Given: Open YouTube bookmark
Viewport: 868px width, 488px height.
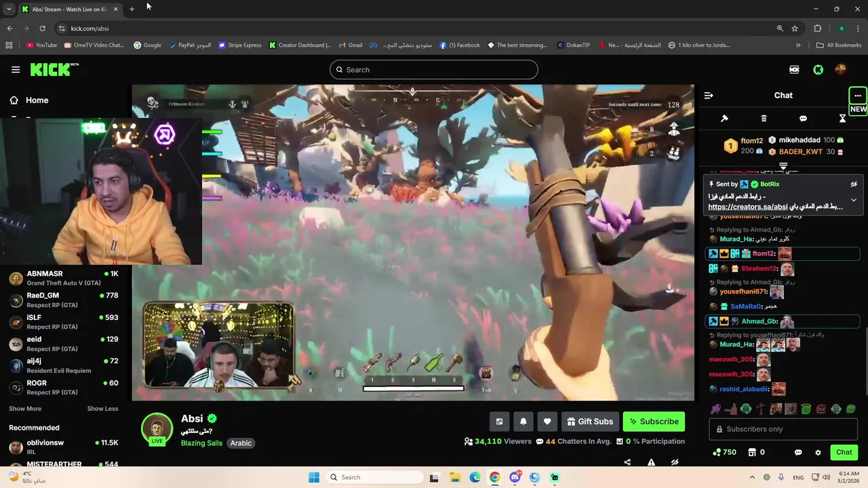Looking at the screenshot, I should click(41, 45).
